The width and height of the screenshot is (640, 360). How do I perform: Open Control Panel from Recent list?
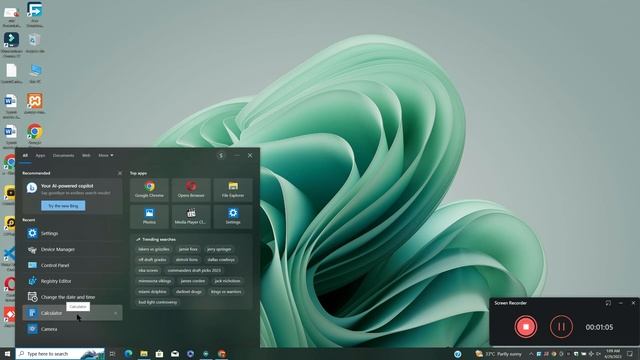point(72,265)
